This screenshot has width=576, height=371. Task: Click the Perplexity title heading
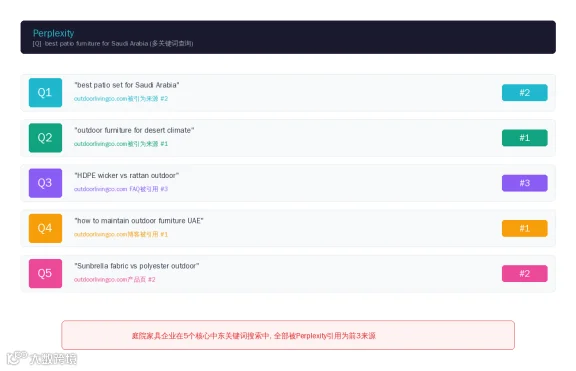[x=53, y=33]
